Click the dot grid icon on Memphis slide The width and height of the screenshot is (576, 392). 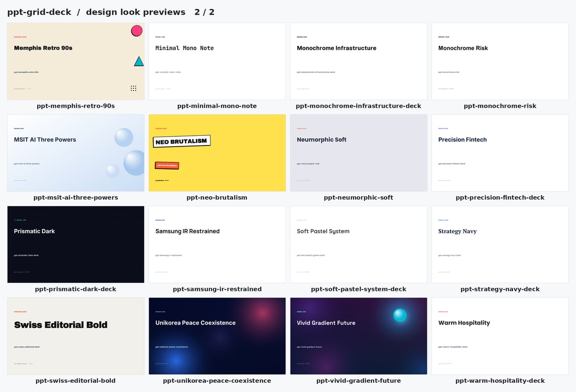(133, 88)
